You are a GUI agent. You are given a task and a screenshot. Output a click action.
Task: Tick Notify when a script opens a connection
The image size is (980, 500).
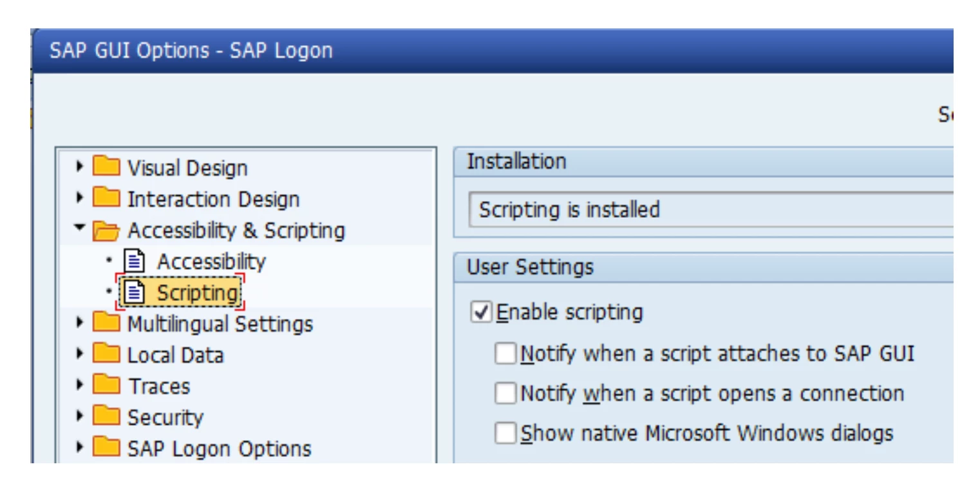tap(505, 393)
